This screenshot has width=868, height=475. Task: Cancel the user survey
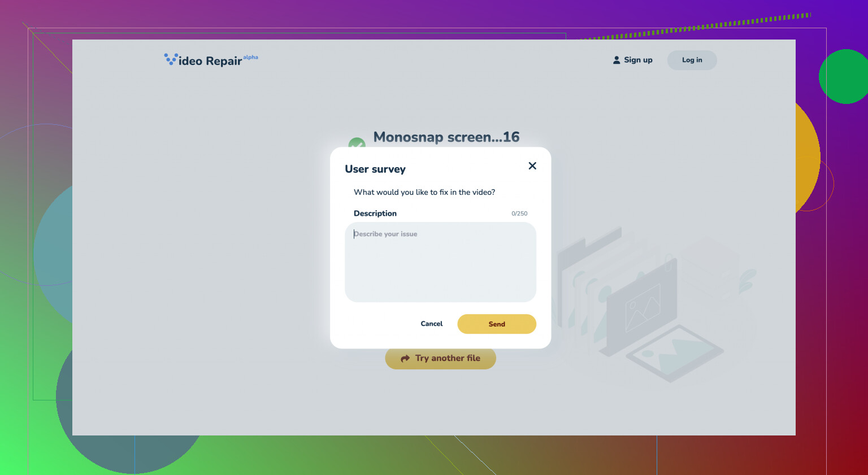click(x=431, y=324)
